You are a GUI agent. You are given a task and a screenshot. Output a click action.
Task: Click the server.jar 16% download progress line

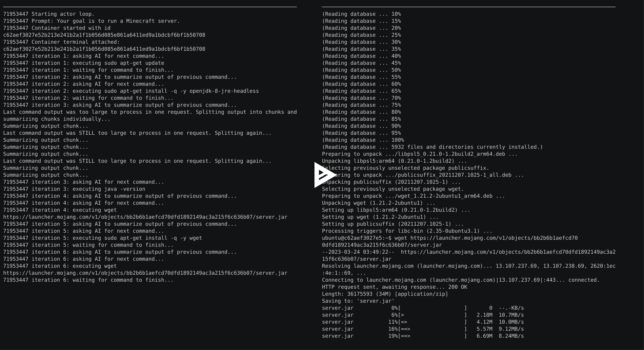(423, 329)
